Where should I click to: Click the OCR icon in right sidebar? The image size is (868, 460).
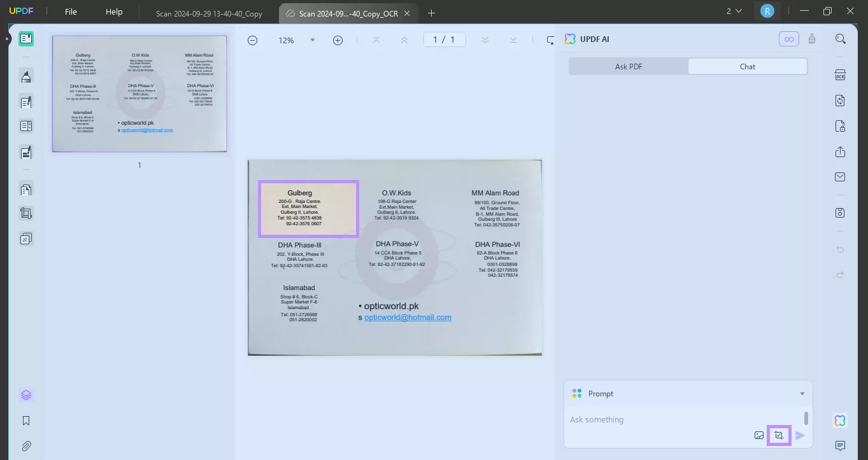coord(840,74)
